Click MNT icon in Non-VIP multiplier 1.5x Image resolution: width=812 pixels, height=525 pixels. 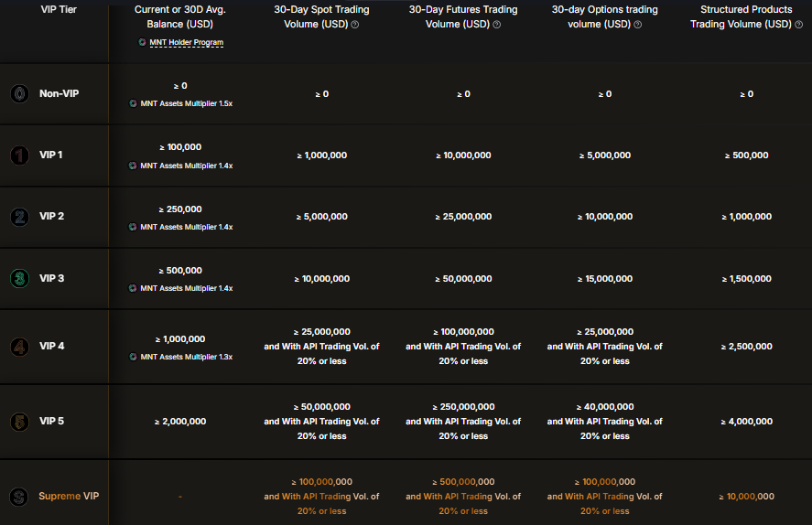[x=133, y=103]
